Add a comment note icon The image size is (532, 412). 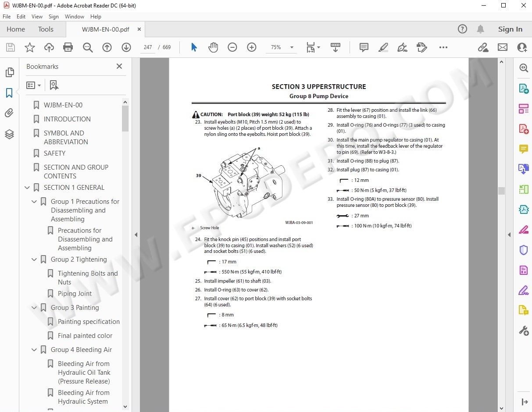(364, 47)
